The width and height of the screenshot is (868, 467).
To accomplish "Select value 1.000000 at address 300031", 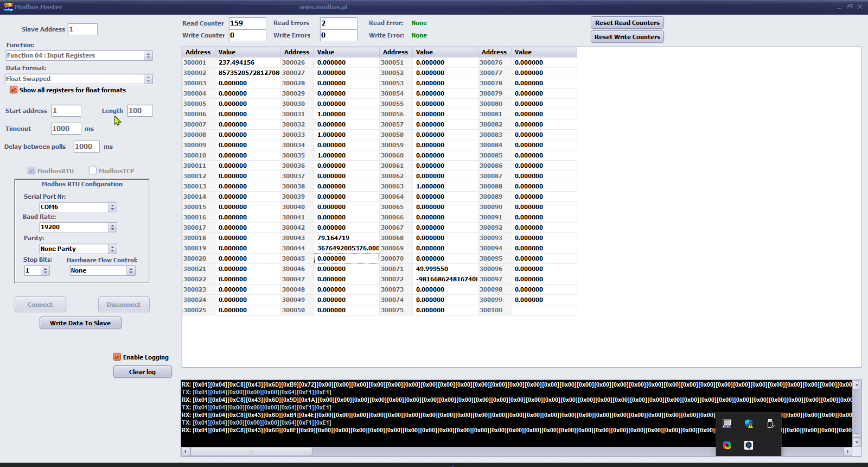I will 347,114.
